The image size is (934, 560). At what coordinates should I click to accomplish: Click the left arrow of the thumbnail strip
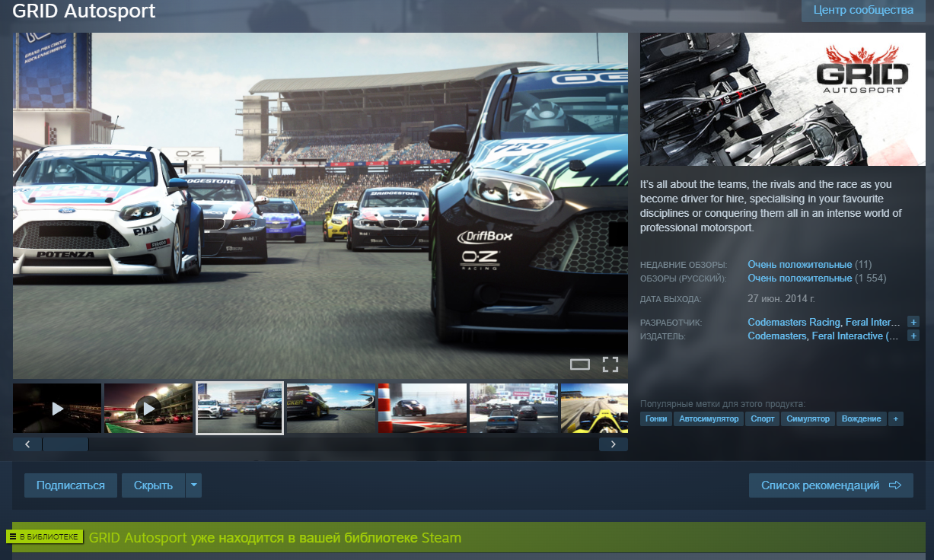27,444
